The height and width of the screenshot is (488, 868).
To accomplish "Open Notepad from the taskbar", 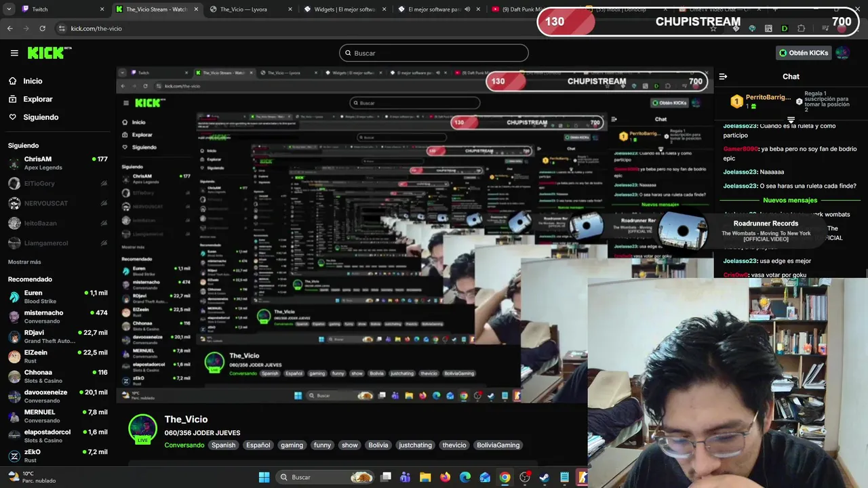I will coord(564,477).
